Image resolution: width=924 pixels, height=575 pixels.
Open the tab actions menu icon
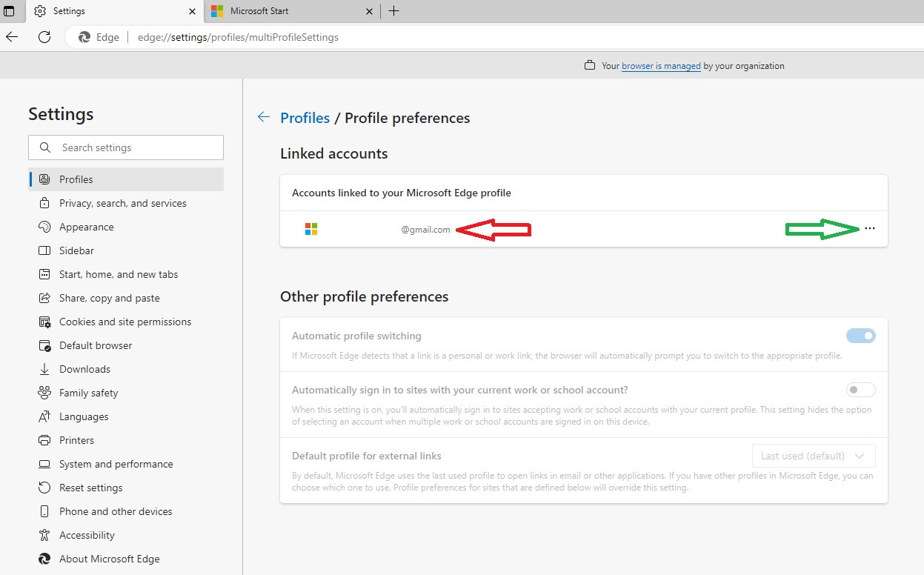tap(9, 11)
